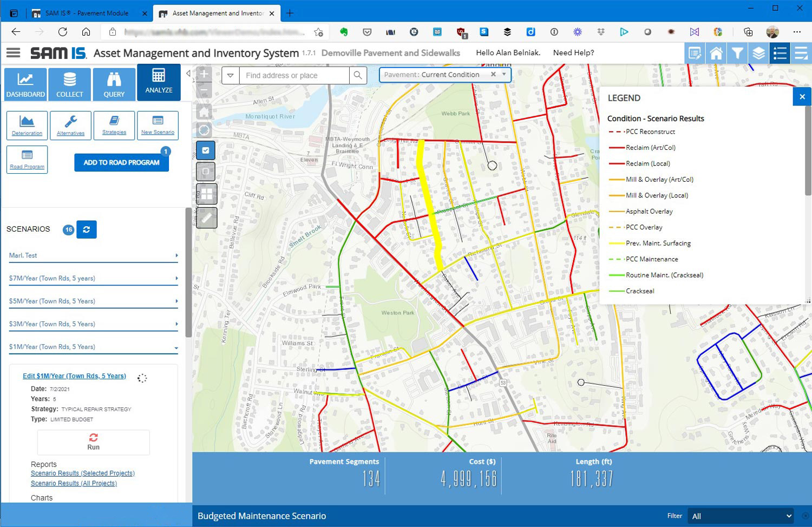Open the Road Program panel

tap(27, 160)
